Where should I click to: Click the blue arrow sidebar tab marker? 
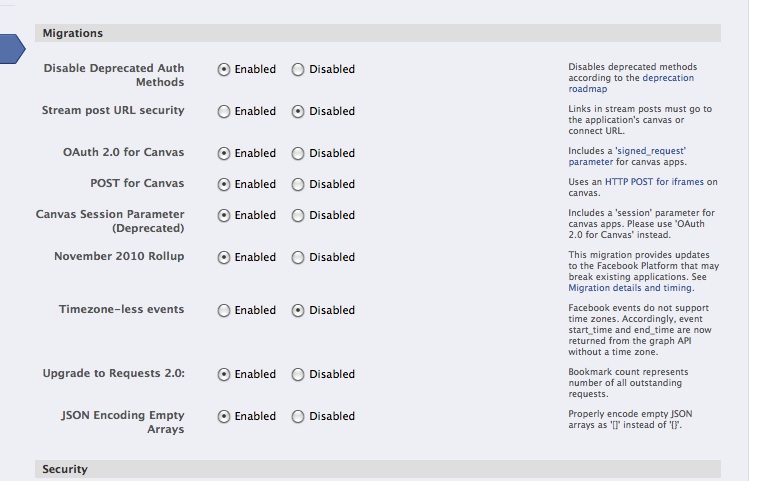(x=12, y=48)
